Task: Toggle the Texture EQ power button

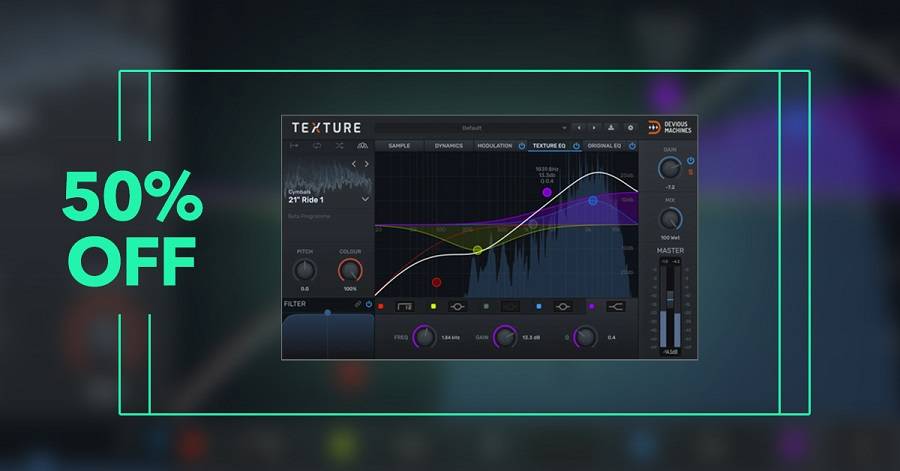Action: click(576, 146)
